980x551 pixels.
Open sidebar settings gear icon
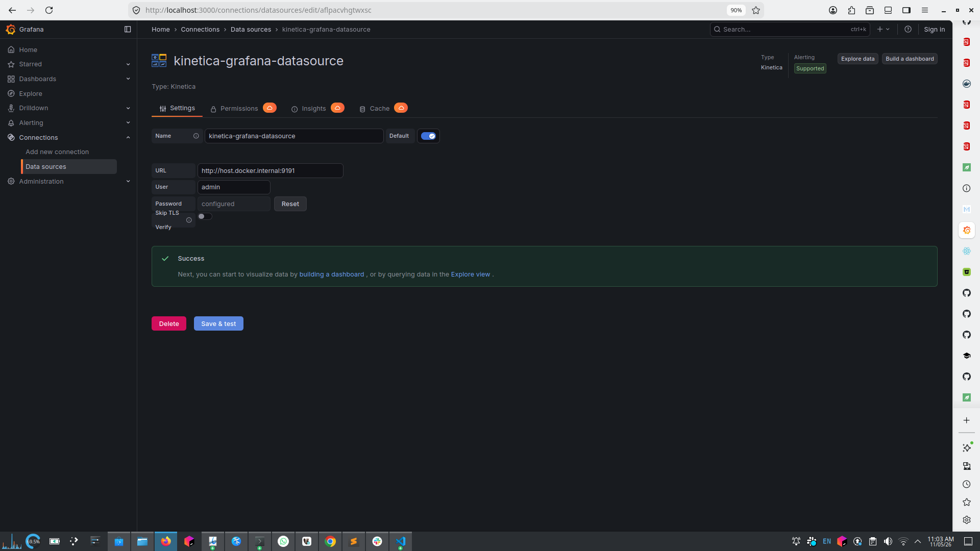point(967,520)
